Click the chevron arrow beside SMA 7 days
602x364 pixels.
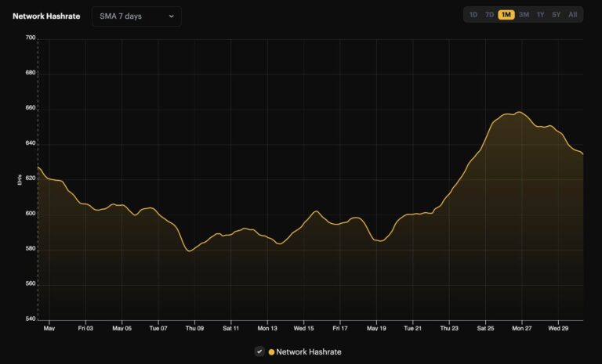pos(171,16)
